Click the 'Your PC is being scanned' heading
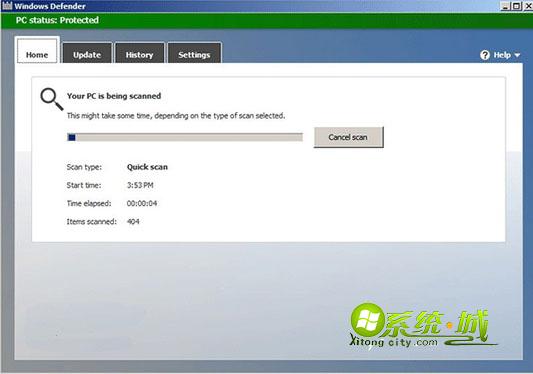 (114, 96)
